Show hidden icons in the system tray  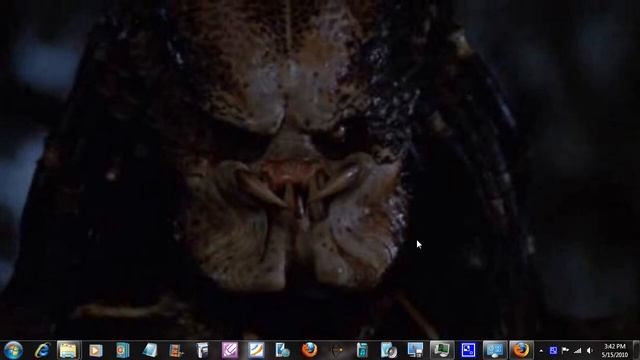coord(541,351)
